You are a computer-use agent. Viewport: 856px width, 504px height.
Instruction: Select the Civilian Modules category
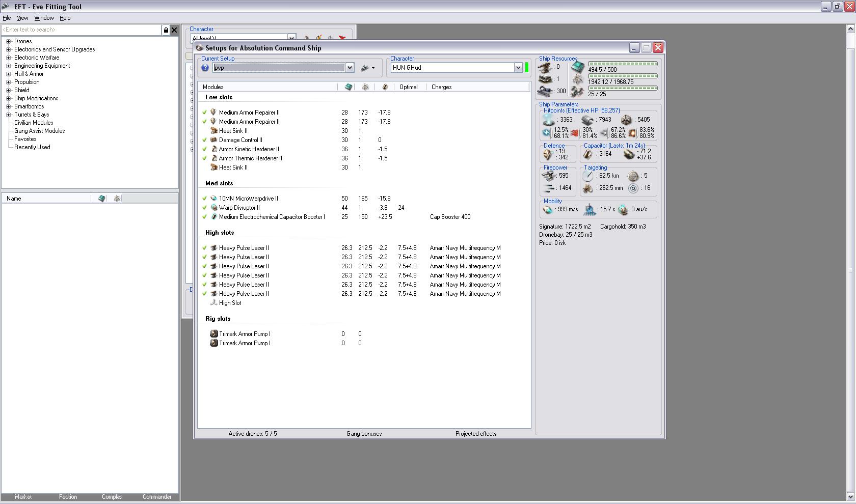(x=34, y=123)
